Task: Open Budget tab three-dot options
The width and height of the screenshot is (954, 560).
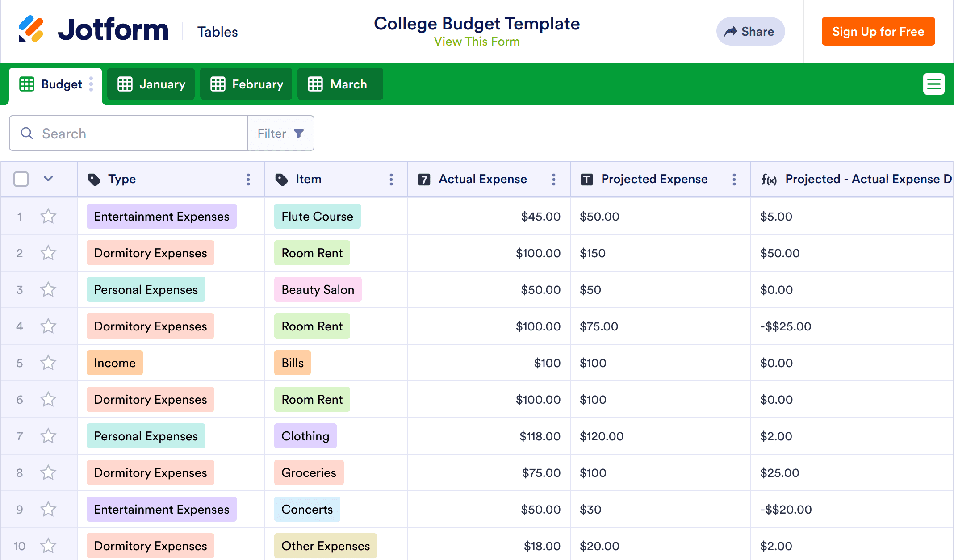Action: pyautogui.click(x=91, y=84)
